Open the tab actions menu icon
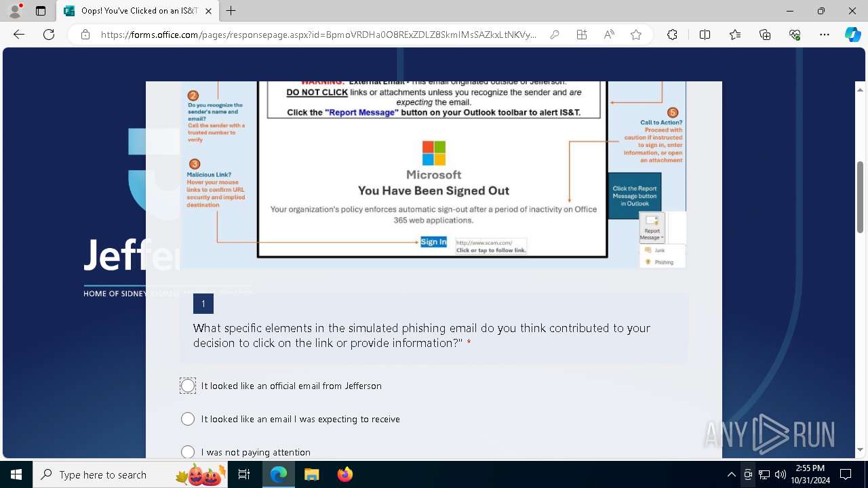This screenshot has height=488, width=868. [x=41, y=11]
